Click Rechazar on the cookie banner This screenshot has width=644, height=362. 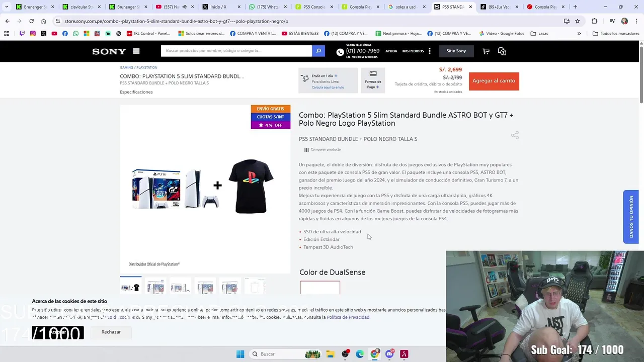click(x=111, y=332)
